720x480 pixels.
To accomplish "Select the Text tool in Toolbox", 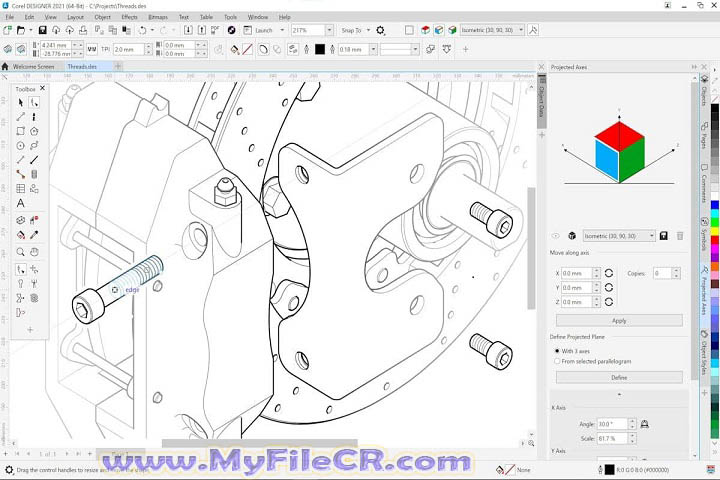I will pos(21,203).
